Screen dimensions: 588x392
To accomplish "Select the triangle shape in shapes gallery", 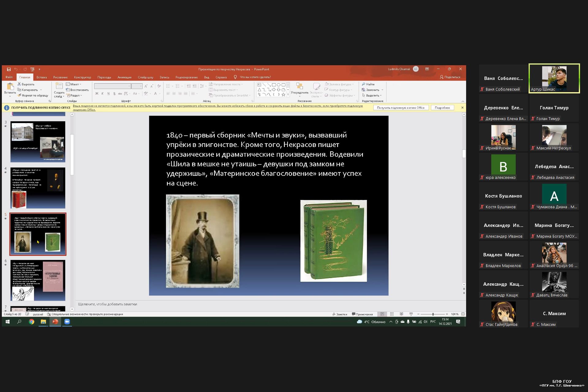I will (x=259, y=90).
